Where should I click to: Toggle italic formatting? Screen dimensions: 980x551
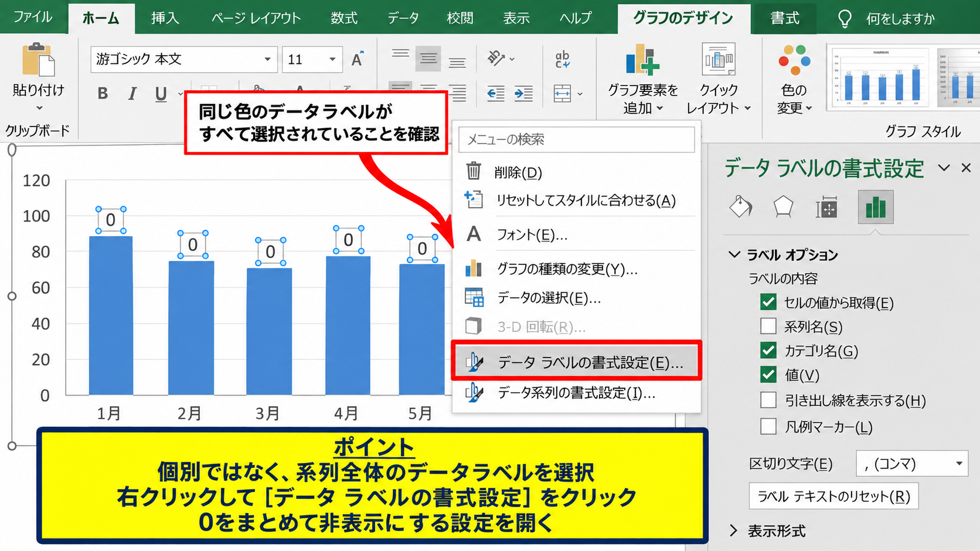tap(132, 93)
